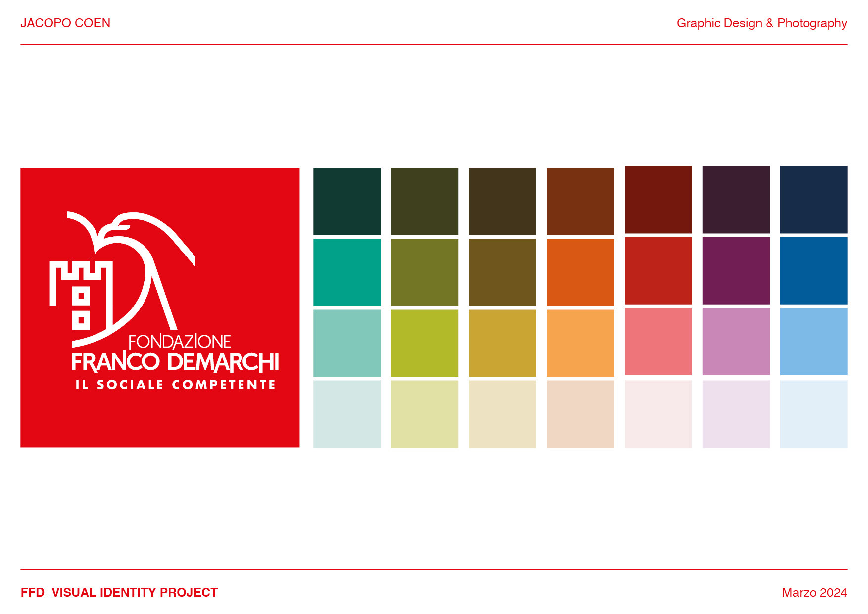Choose the sky blue swatch
This screenshot has height=614, width=868.
[814, 342]
